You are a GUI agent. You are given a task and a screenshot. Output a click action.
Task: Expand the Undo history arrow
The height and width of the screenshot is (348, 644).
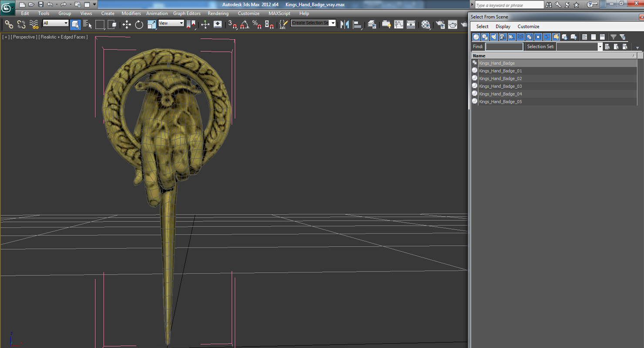(x=56, y=4)
